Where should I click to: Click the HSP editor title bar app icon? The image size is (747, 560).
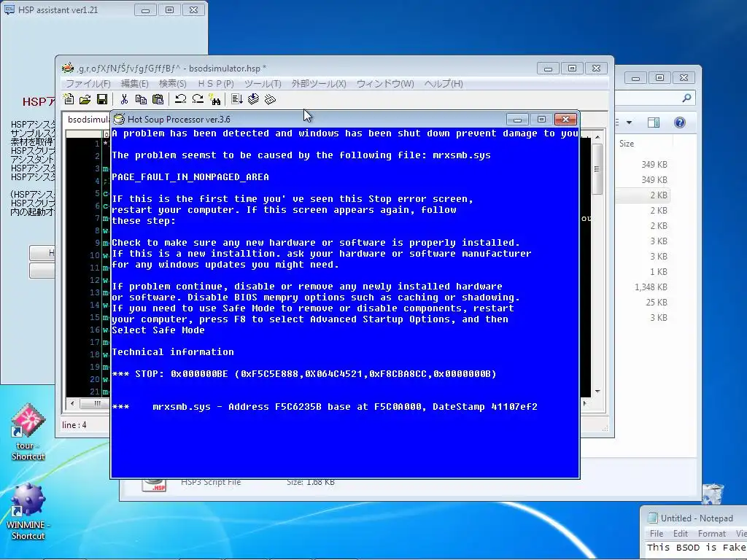tap(68, 68)
